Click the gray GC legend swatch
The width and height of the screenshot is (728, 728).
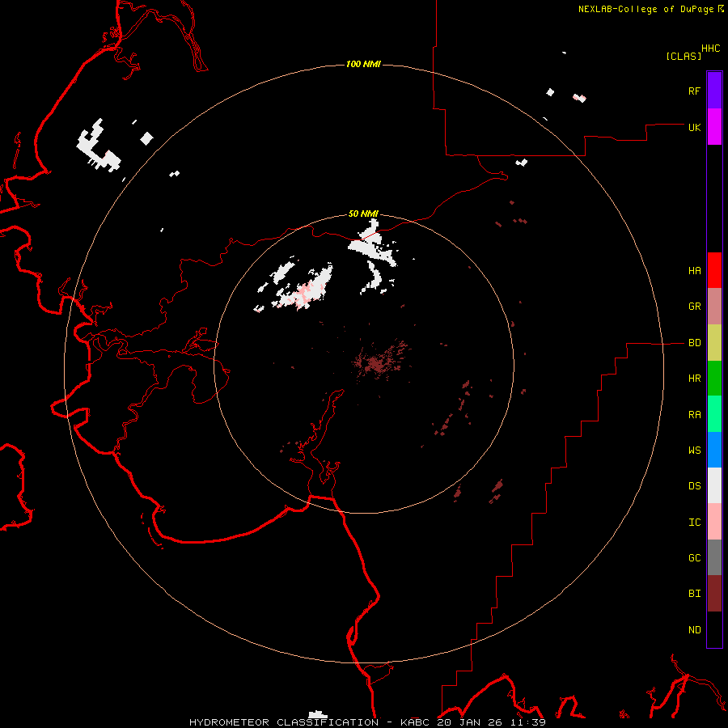(714, 557)
